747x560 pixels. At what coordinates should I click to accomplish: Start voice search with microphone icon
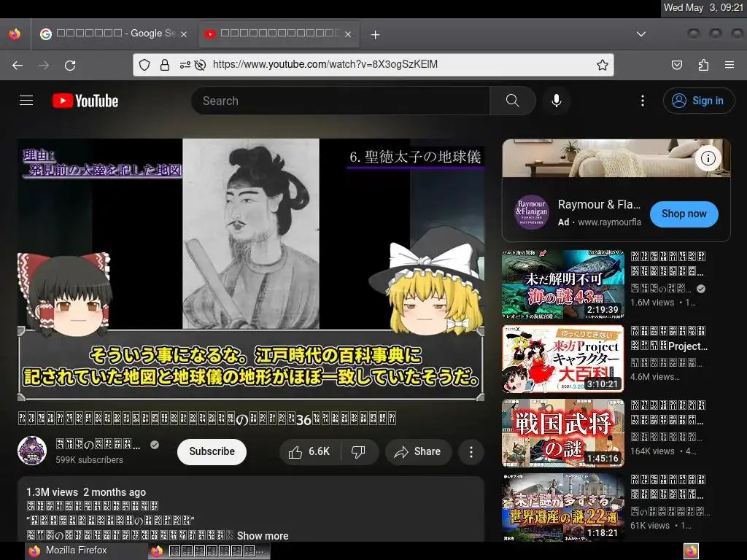coord(556,101)
